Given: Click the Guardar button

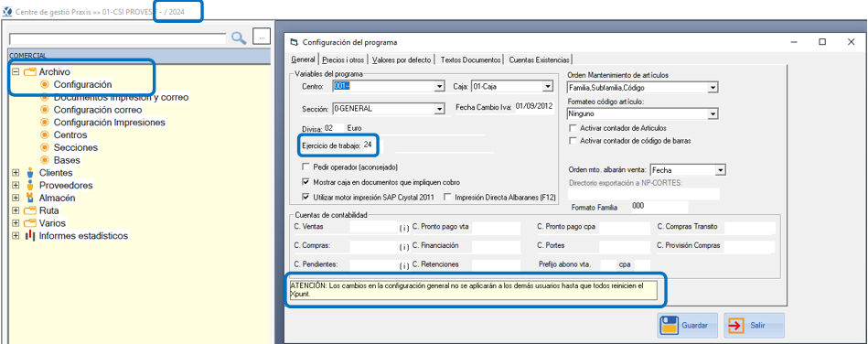Looking at the screenshot, I should 687,325.
